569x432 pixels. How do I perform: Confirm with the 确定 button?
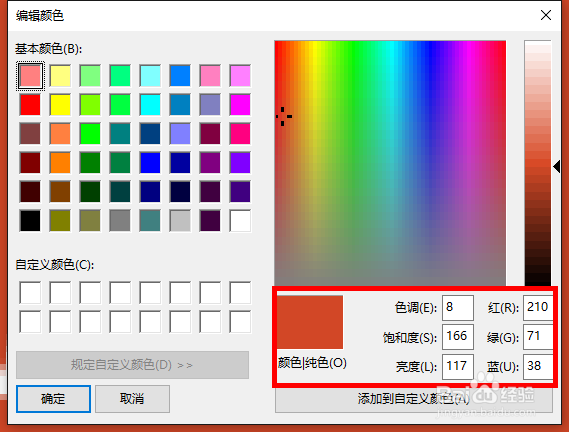click(53, 399)
